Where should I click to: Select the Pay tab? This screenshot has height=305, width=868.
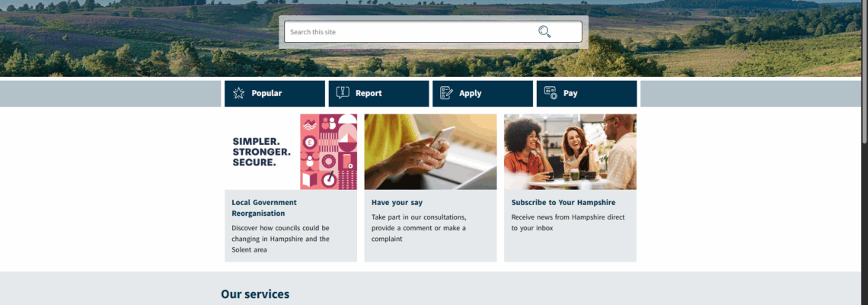(x=587, y=94)
